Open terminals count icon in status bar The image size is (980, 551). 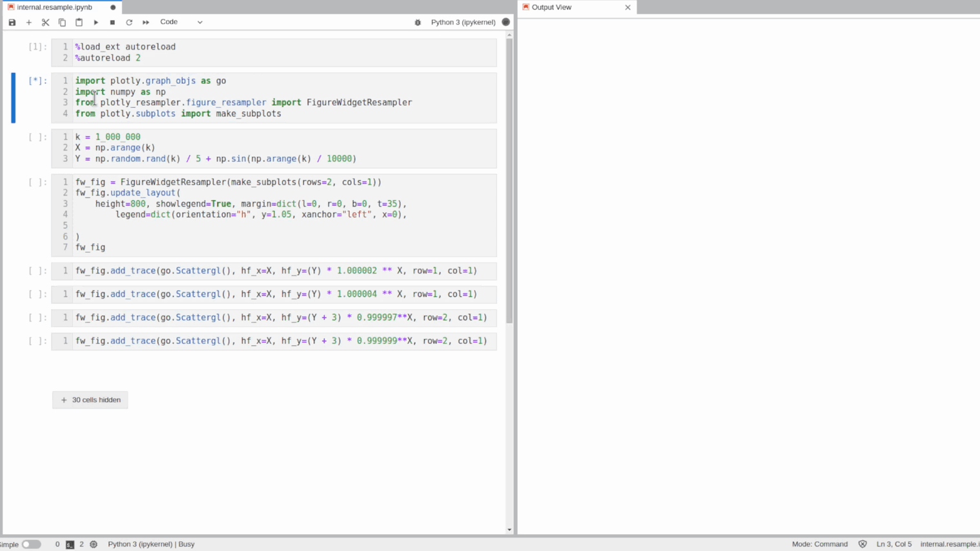click(x=70, y=544)
